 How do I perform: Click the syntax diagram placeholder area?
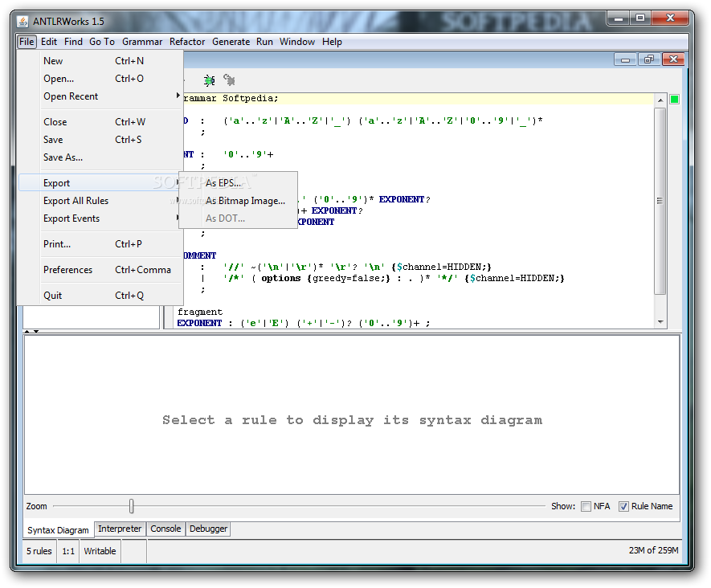tap(352, 414)
